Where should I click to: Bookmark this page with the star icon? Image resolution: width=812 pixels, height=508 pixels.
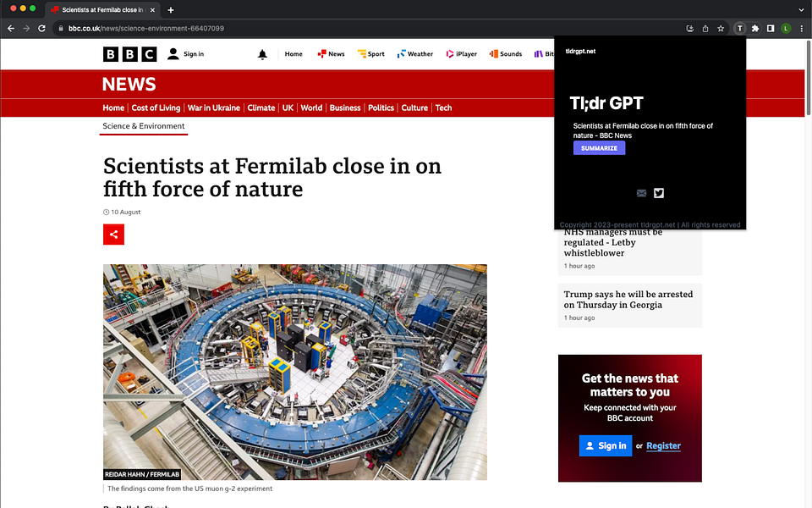(721, 29)
